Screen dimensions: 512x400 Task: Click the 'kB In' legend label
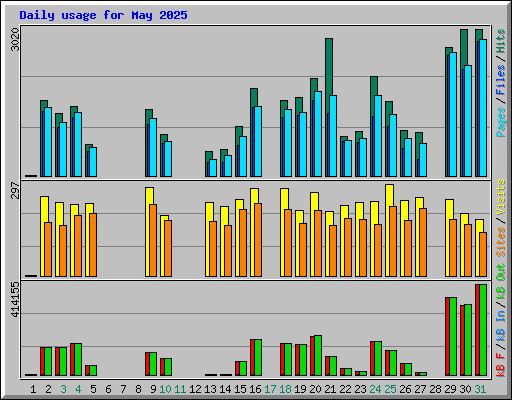point(500,326)
